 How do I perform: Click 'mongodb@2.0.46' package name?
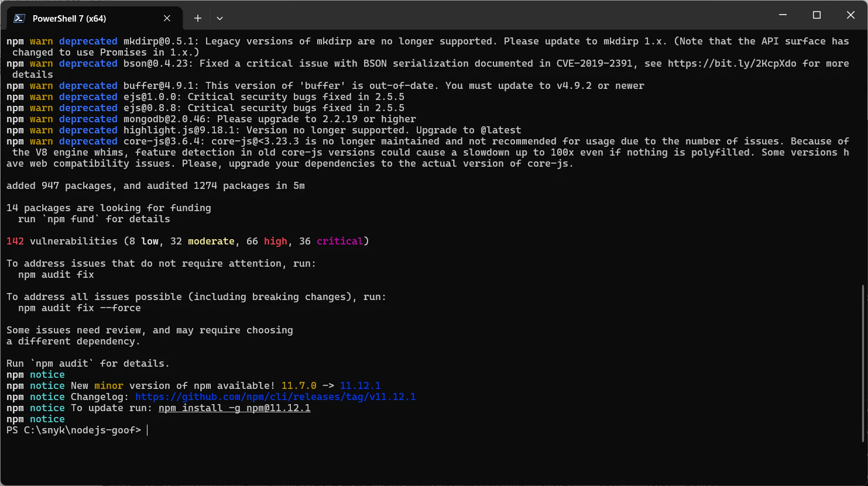167,119
